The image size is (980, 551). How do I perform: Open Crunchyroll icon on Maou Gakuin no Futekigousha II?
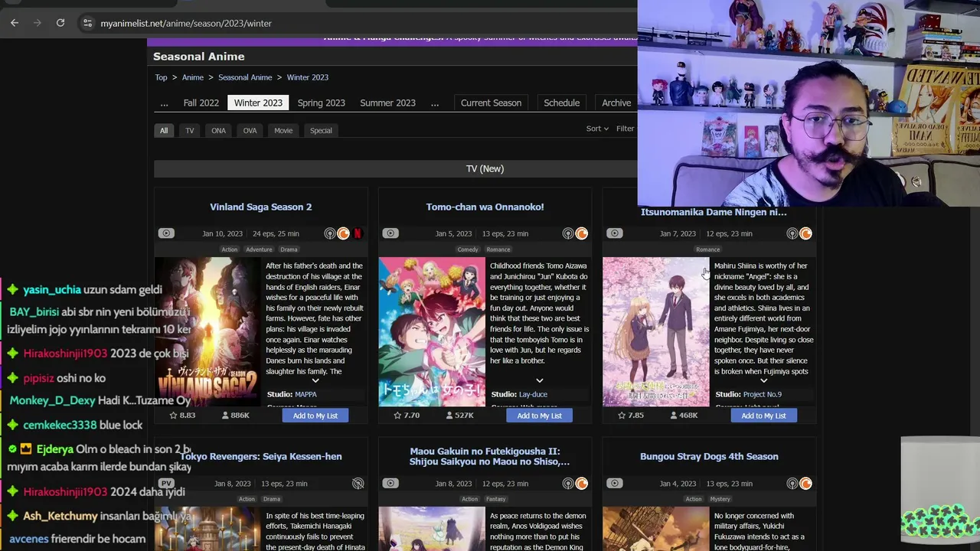(582, 484)
